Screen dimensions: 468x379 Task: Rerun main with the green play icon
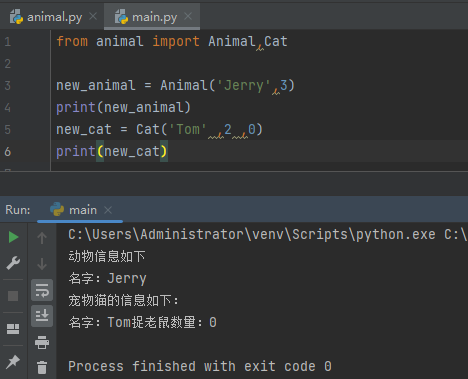(13, 237)
